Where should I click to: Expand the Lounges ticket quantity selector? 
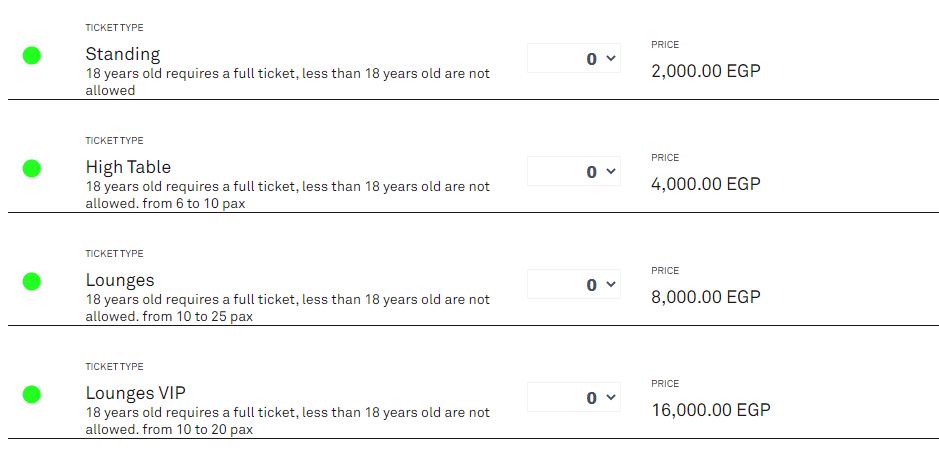[x=574, y=285]
